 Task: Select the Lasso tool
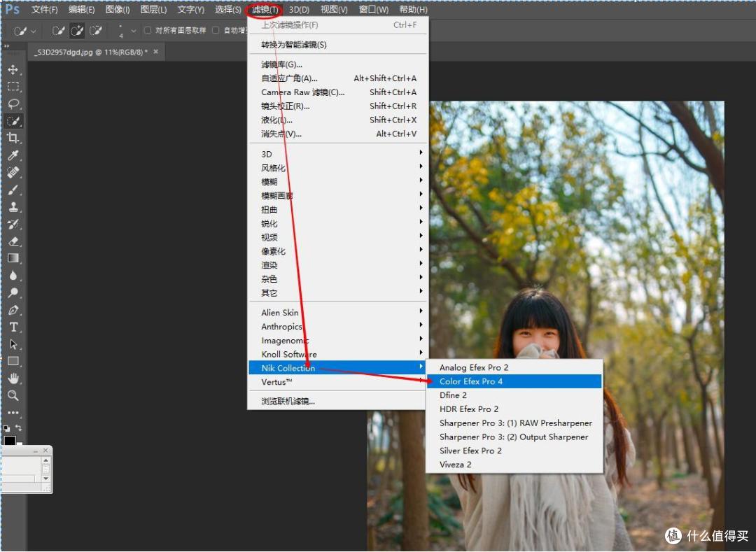pos(13,104)
